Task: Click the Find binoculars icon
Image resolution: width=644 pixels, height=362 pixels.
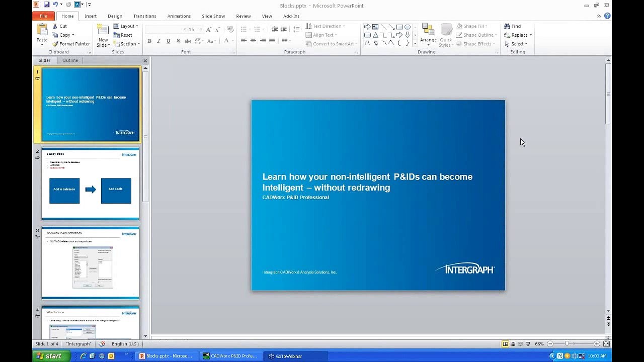Action: [x=507, y=26]
